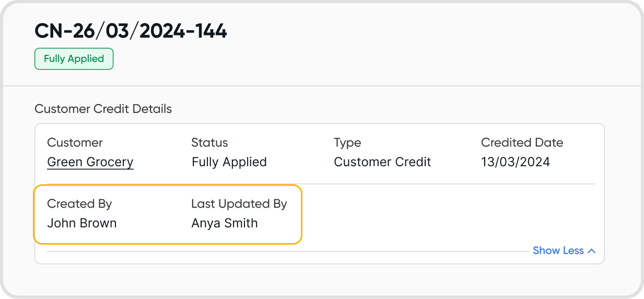Click the Show Less link
This screenshot has height=299, width=644.
click(x=558, y=251)
